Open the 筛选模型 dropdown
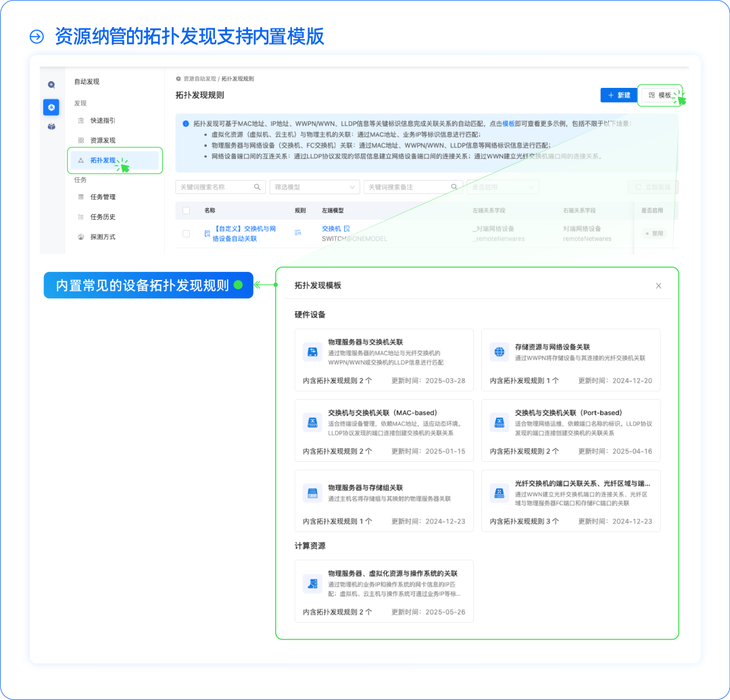 [314, 187]
